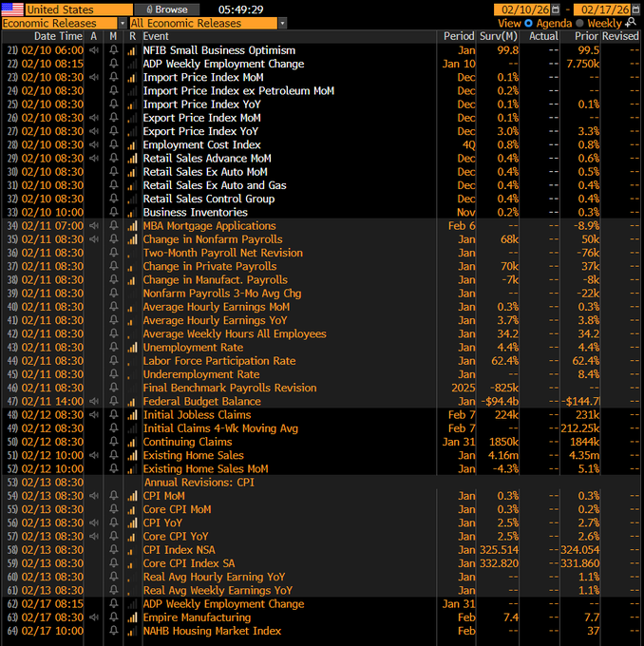Click the speaker icon for Change in Nonfarm Payrolls

94,239
